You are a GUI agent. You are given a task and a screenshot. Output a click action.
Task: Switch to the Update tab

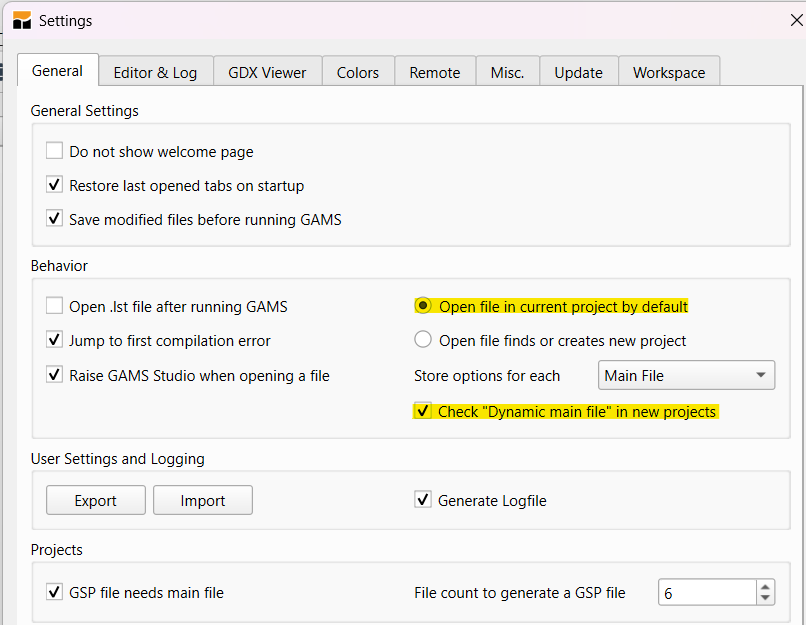[x=578, y=72]
